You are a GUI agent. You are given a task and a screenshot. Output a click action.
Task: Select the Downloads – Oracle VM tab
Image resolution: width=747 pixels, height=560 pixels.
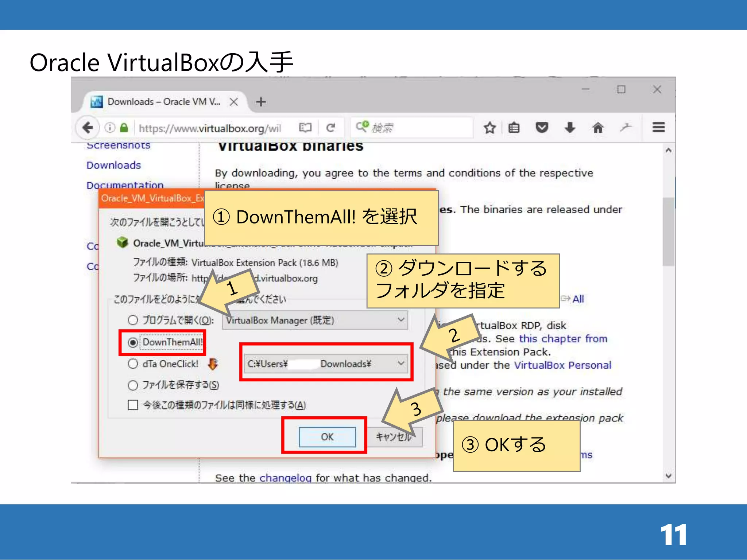pos(164,102)
